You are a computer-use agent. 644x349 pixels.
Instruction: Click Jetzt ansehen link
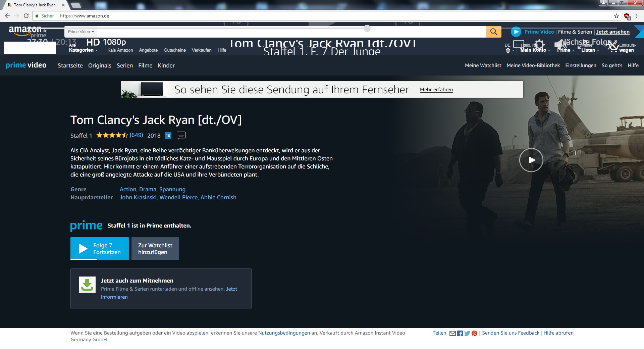coord(613,32)
